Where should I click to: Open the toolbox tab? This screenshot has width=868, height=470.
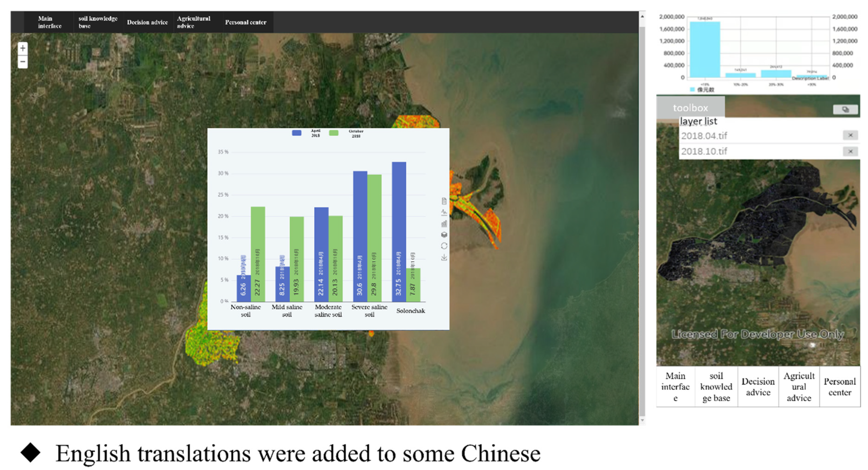click(690, 108)
